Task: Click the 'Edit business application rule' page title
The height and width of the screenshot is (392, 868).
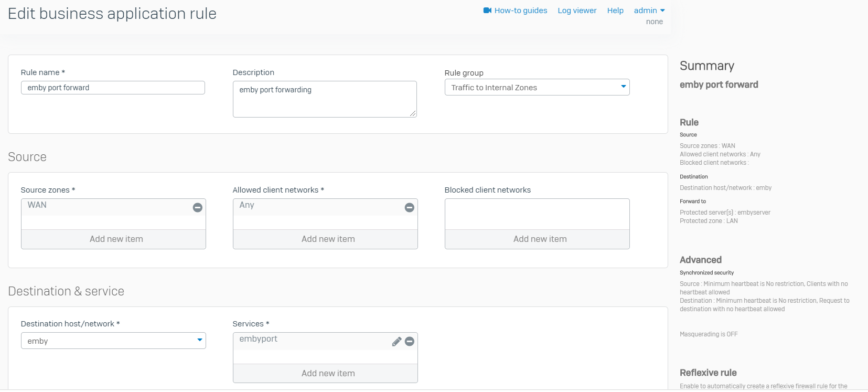Action: coord(112,14)
